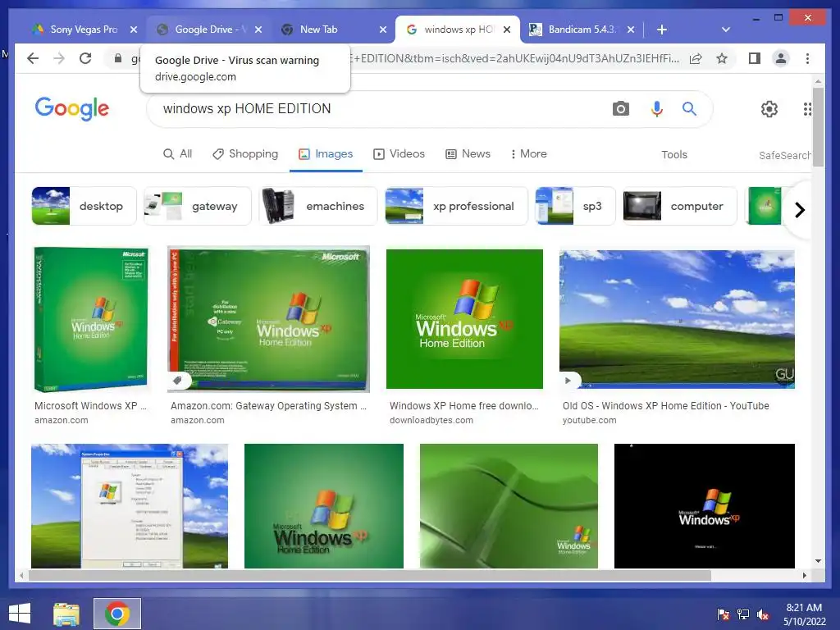
Task: Close the Google Drive tab
Action: pyautogui.click(x=258, y=30)
